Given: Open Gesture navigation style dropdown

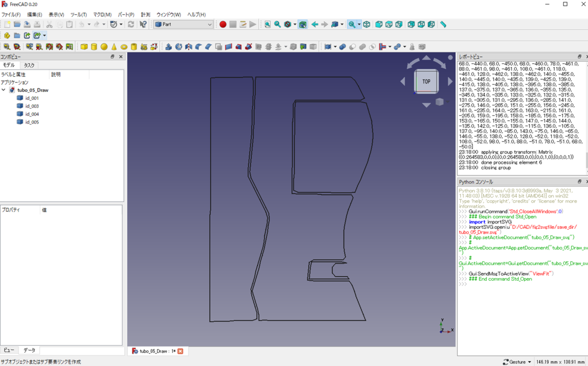Looking at the screenshot, I should (517, 362).
